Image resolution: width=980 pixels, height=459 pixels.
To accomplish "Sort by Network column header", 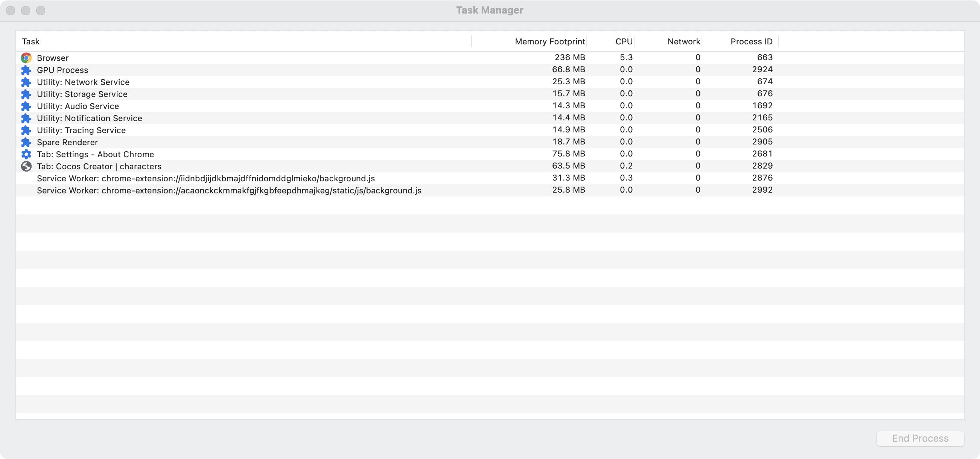I will click(683, 41).
